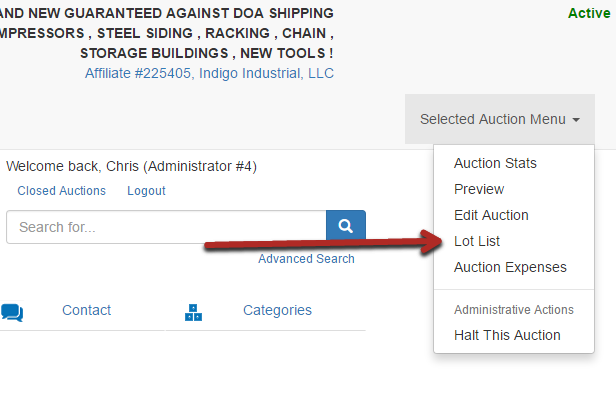This screenshot has height=413, width=616.
Task: Select Auction Stats from the menu
Action: click(x=495, y=163)
